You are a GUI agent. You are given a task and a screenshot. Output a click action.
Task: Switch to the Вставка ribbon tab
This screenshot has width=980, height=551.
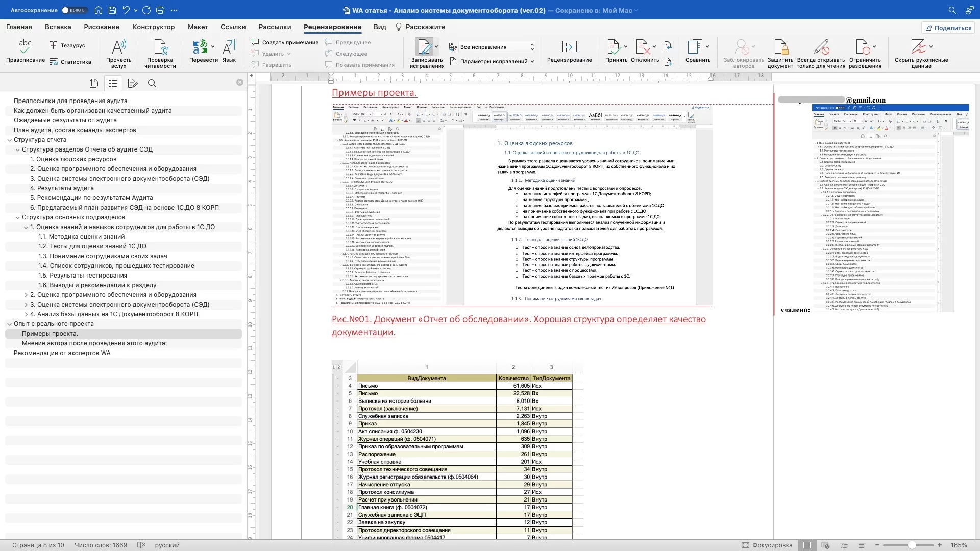coord(58,27)
